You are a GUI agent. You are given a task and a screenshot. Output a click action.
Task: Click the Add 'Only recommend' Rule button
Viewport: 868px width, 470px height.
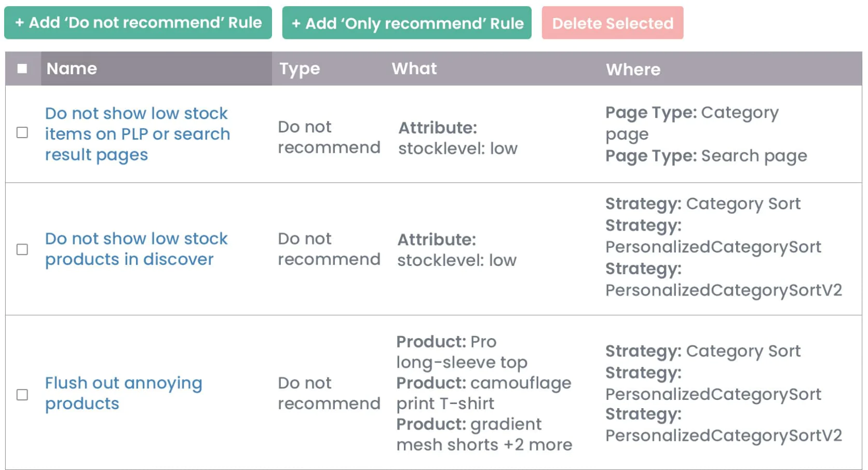(406, 23)
